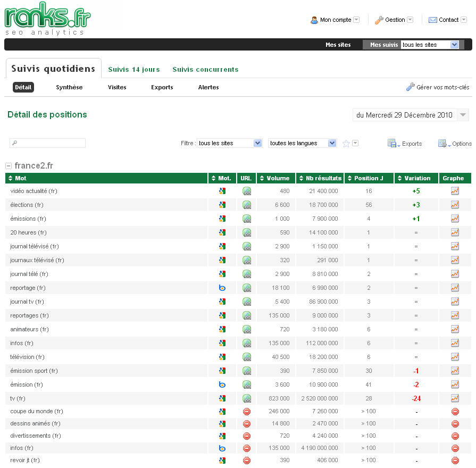Click URL icon in élections row
Viewport: 476px width, 468px height.
[247, 205]
